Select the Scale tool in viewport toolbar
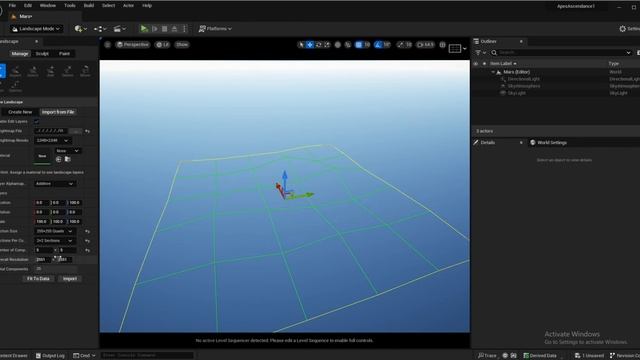This screenshot has height=360, width=640. coord(327,44)
